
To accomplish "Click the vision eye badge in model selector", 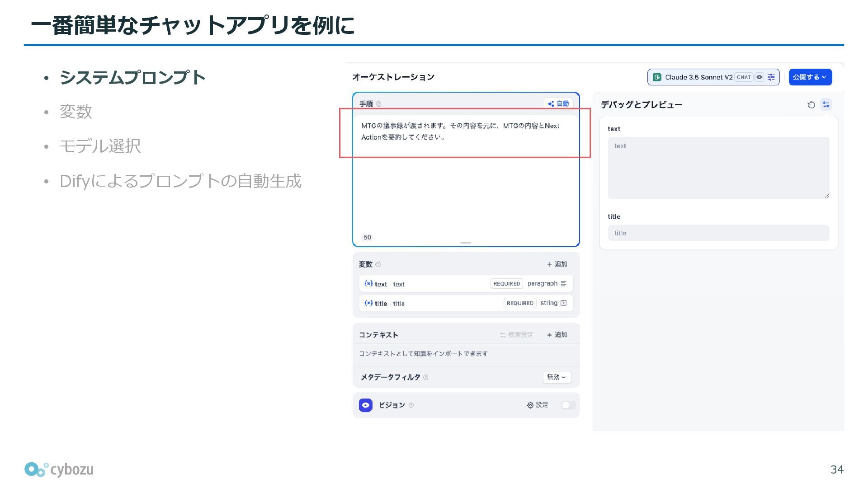I will coord(759,77).
